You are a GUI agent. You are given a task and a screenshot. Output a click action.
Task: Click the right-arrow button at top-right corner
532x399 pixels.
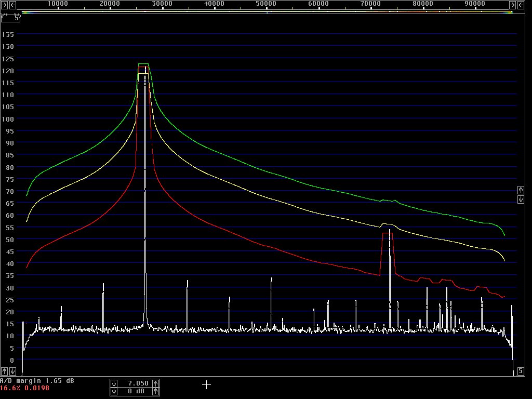(x=513, y=5)
